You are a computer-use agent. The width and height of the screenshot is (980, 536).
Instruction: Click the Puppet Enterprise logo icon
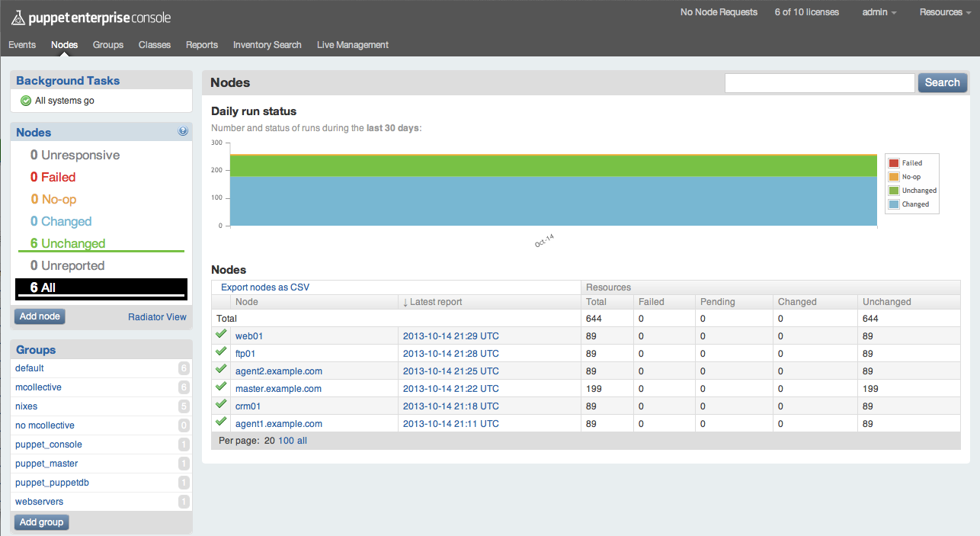click(18, 17)
